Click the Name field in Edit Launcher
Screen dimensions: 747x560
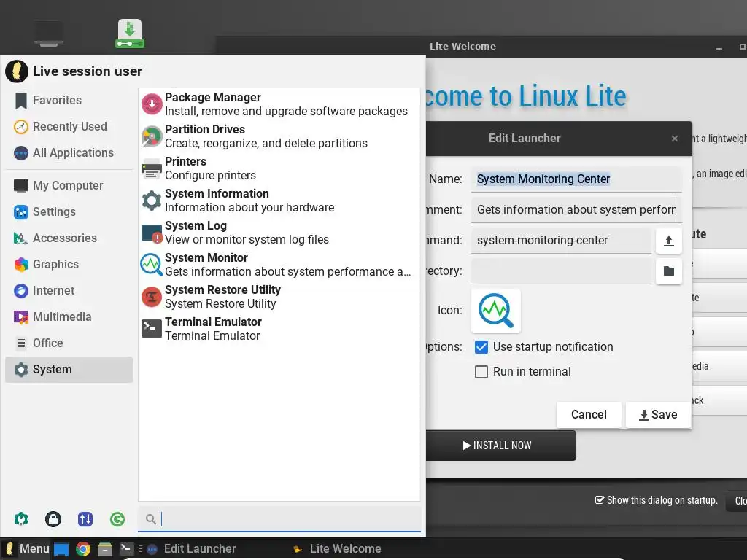coord(576,179)
